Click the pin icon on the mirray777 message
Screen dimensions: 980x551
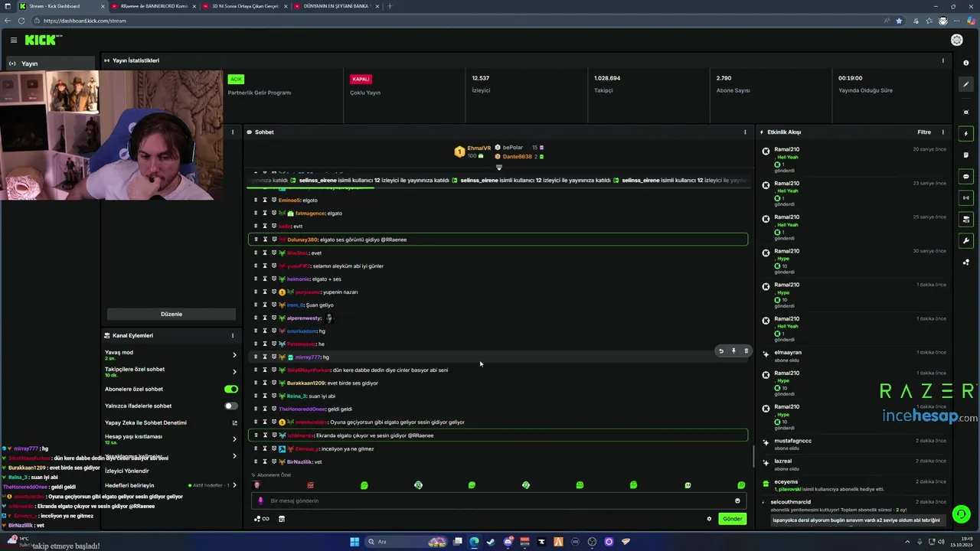tap(733, 351)
